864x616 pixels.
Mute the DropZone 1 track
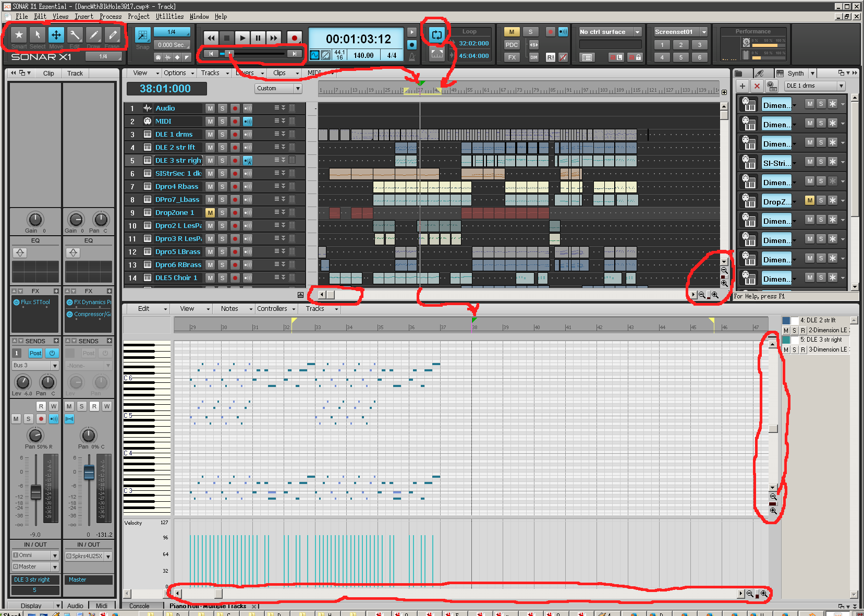pos(210,213)
